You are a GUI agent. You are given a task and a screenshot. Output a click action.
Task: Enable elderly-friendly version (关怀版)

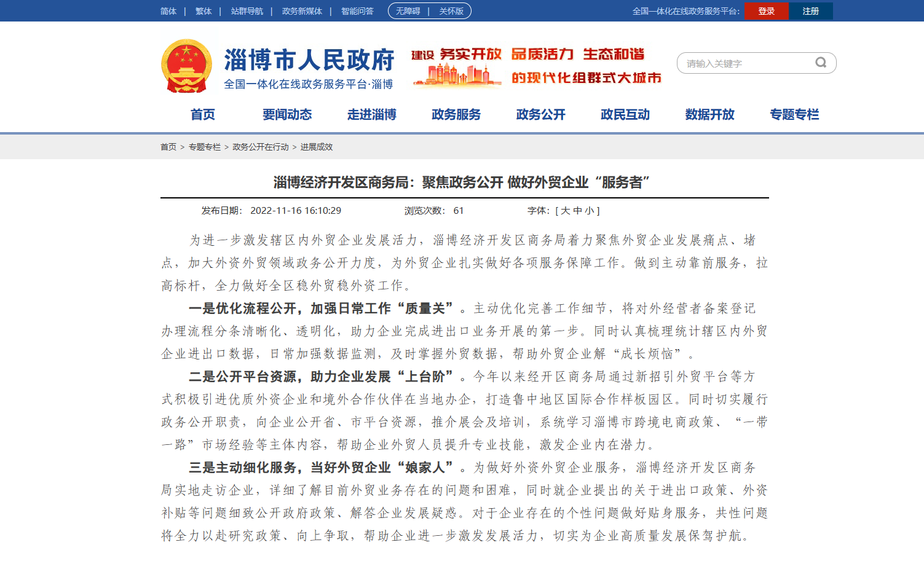[x=451, y=11]
